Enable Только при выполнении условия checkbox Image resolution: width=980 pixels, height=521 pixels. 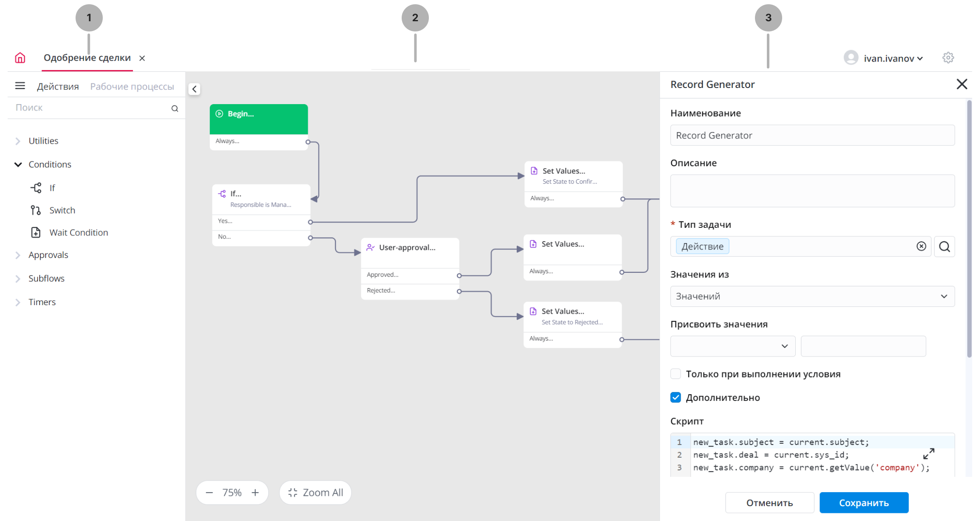click(x=676, y=374)
